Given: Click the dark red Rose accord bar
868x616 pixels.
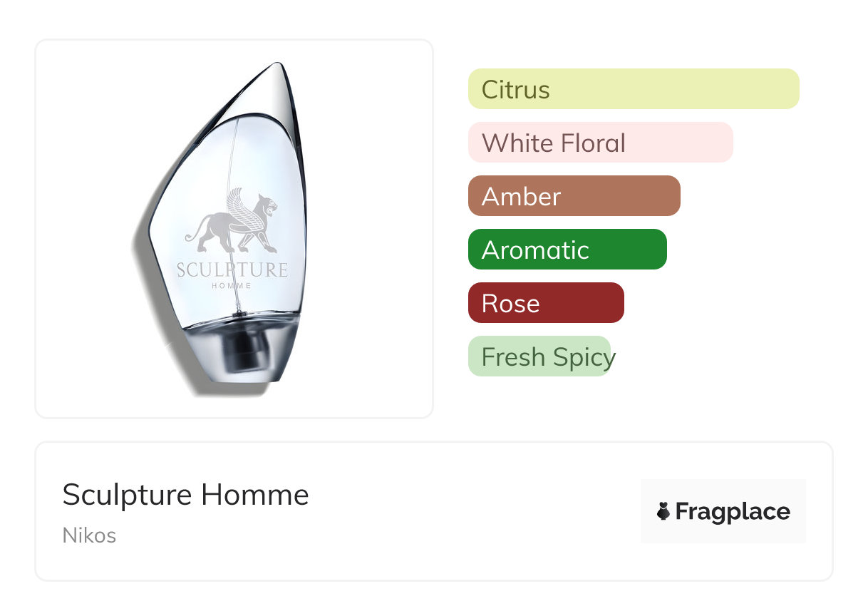Looking at the screenshot, I should point(545,303).
